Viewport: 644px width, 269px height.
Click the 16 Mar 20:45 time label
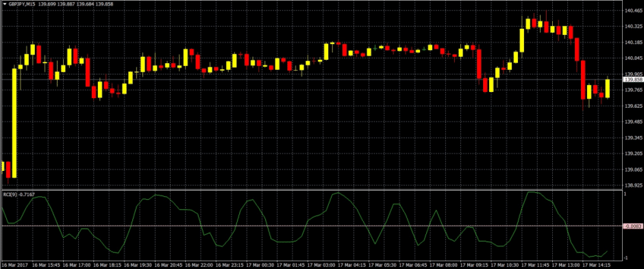coord(168,266)
